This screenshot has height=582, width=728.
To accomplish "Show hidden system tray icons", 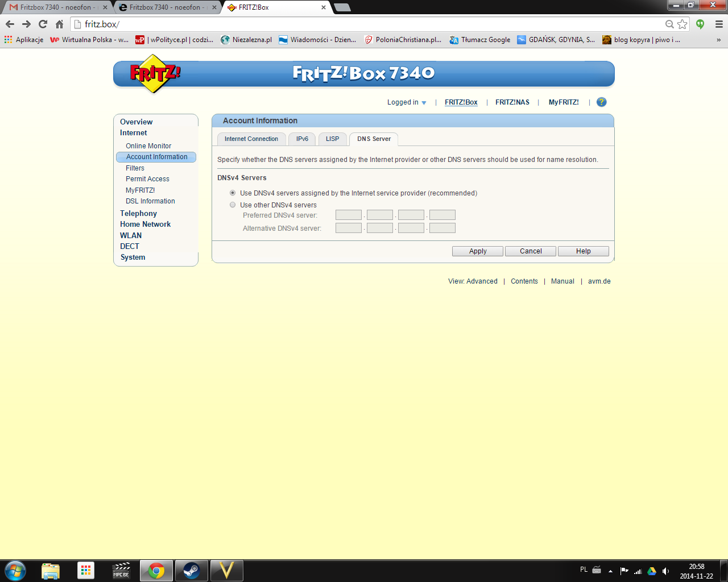I will point(610,571).
